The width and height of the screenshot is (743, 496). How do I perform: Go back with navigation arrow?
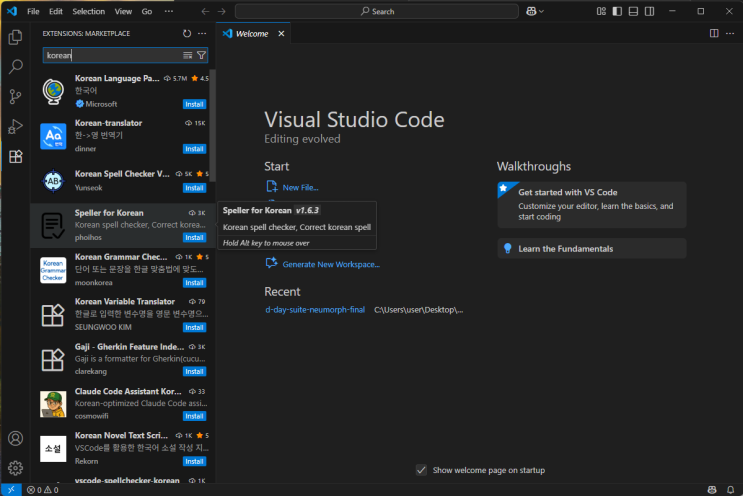point(205,11)
